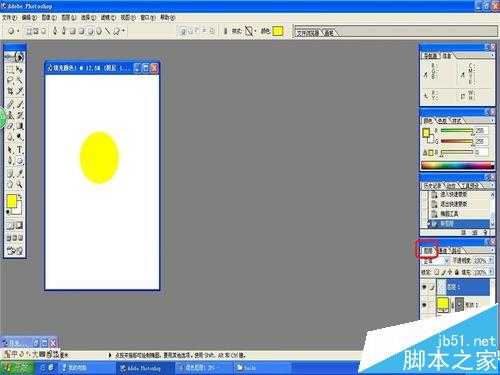
Task: Enable lock image pixels (brush) option
Action: [444, 272]
